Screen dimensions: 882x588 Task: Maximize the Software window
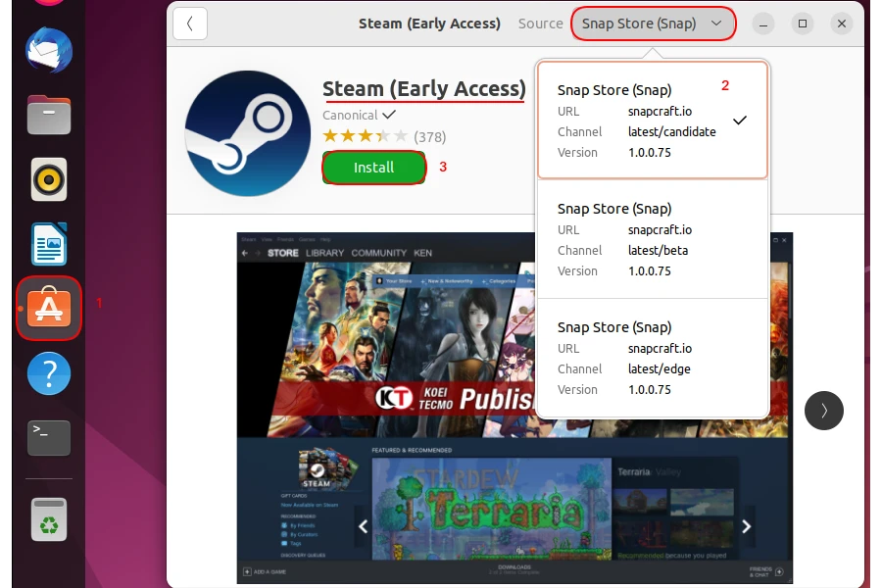803,24
